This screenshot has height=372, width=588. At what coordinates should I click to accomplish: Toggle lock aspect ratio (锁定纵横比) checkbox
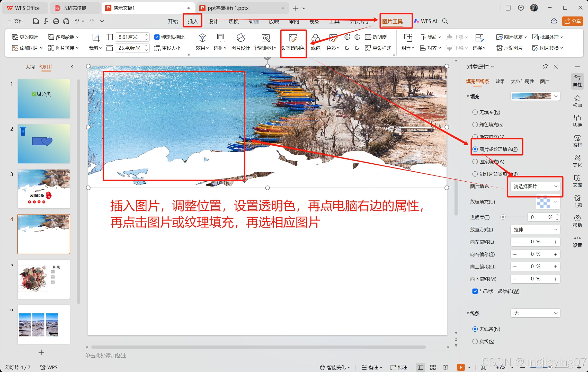click(x=157, y=37)
